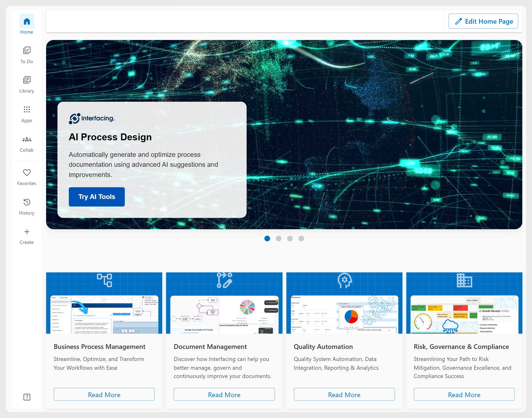This screenshot has width=532, height=418.
Task: Select the third carousel slide dot
Action: (290, 238)
